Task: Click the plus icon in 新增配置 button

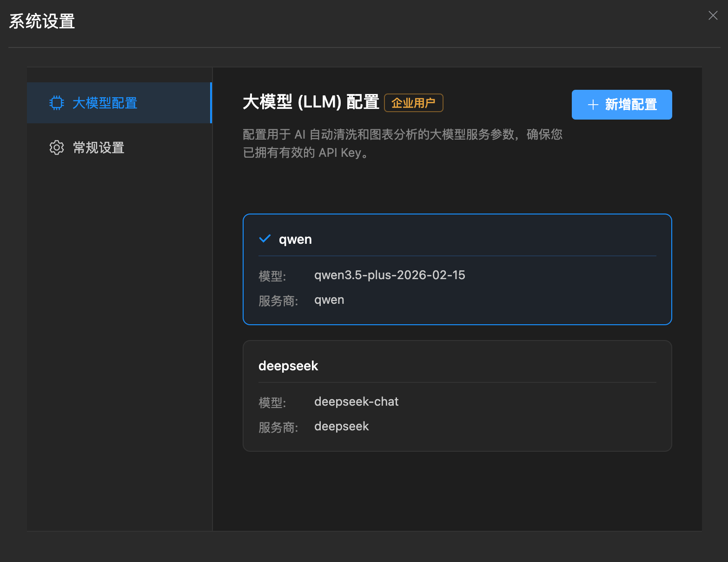Action: tap(593, 105)
